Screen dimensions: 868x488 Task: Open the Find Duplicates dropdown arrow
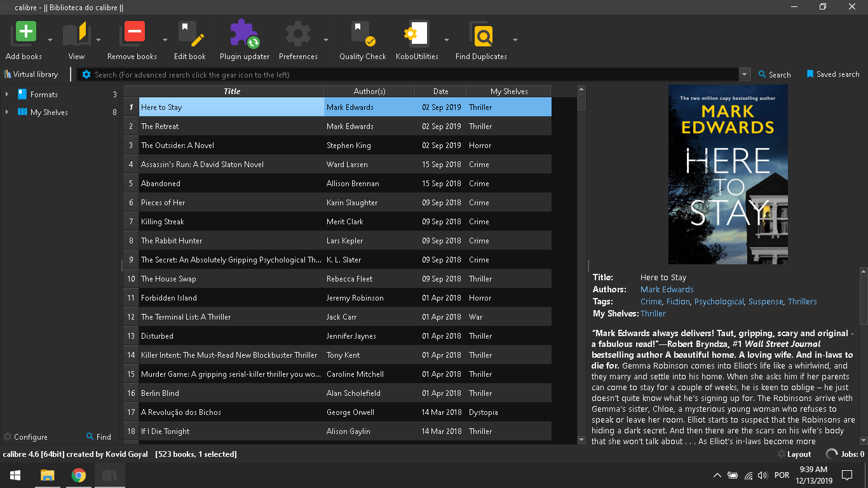pos(515,39)
